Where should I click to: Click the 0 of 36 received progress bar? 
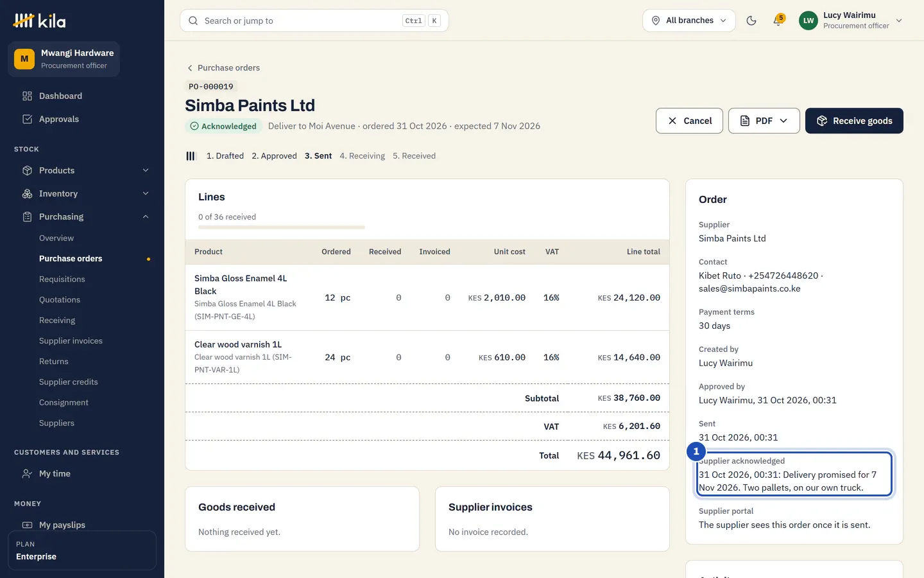coord(282,227)
